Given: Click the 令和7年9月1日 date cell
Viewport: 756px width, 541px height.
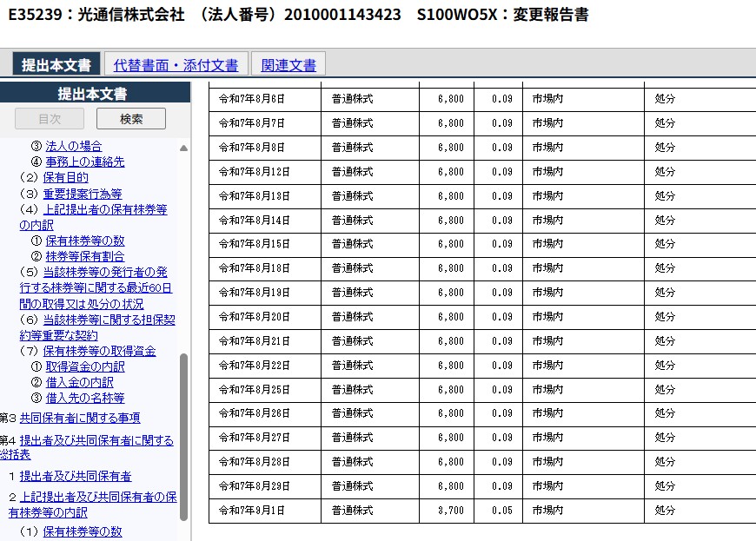Looking at the screenshot, I should pyautogui.click(x=252, y=511).
